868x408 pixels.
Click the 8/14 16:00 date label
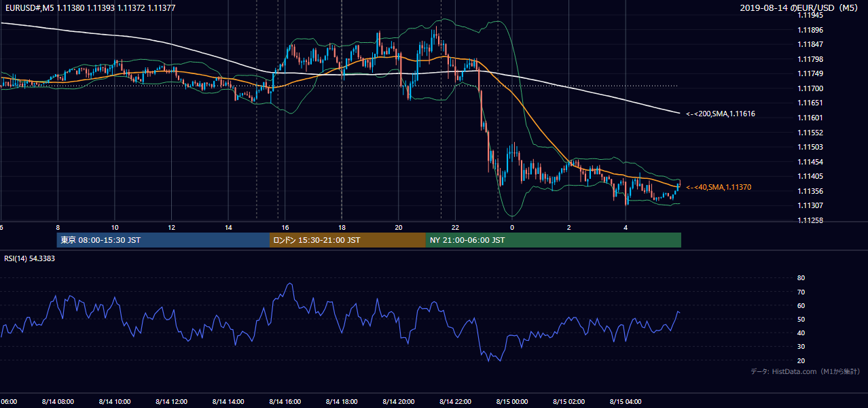[x=285, y=402]
